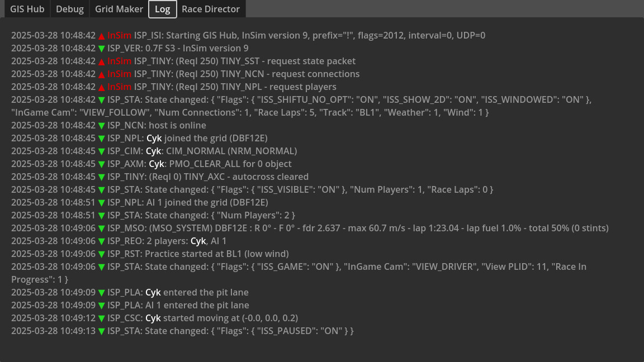Click the green arrow beside ISP_CSC
The width and height of the screenshot is (644, 362).
pyautogui.click(x=102, y=318)
